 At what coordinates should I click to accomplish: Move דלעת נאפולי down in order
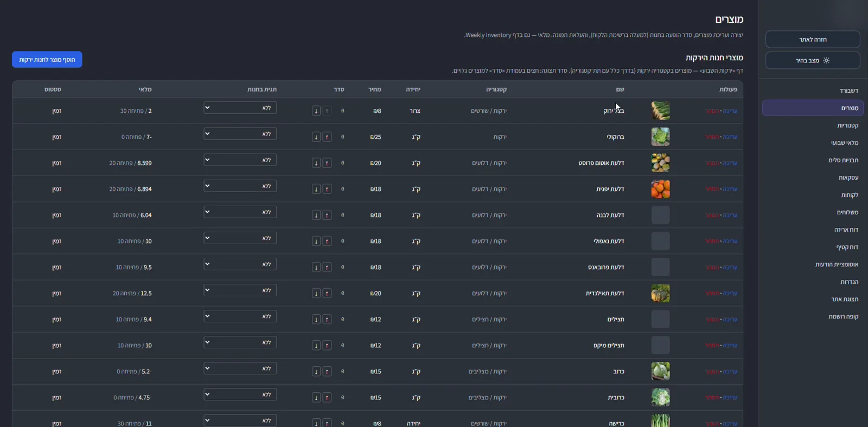click(x=316, y=241)
